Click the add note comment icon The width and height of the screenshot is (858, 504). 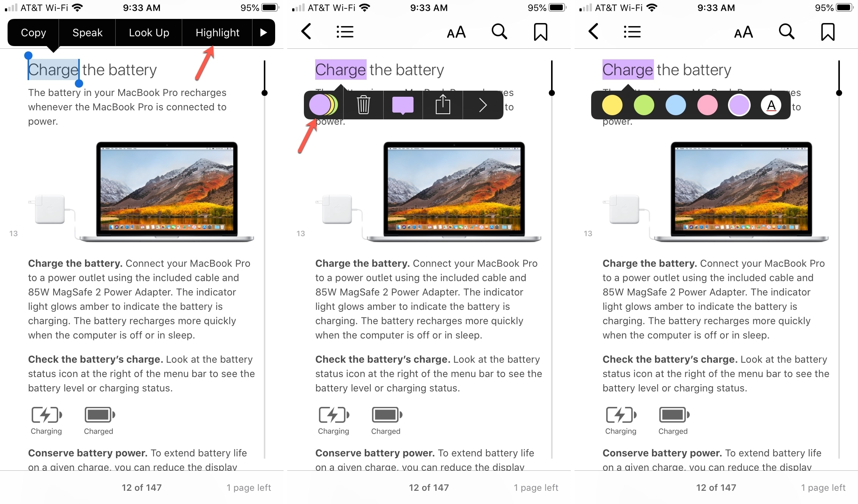[x=402, y=105]
